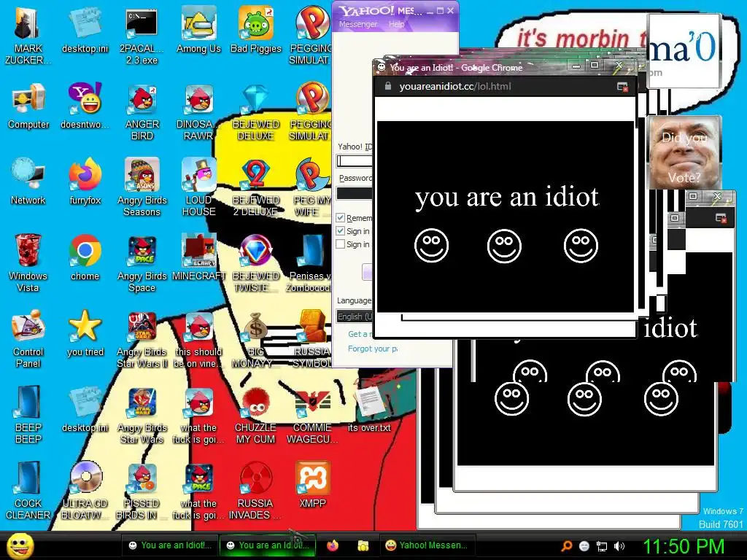The height and width of the screenshot is (560, 747).
Task: Click the Yahoo! ID input field
Action: [355, 161]
